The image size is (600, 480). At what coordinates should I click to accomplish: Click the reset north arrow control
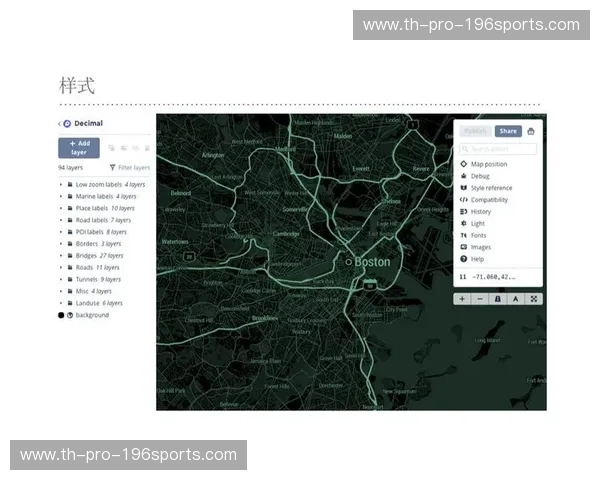tap(515, 299)
